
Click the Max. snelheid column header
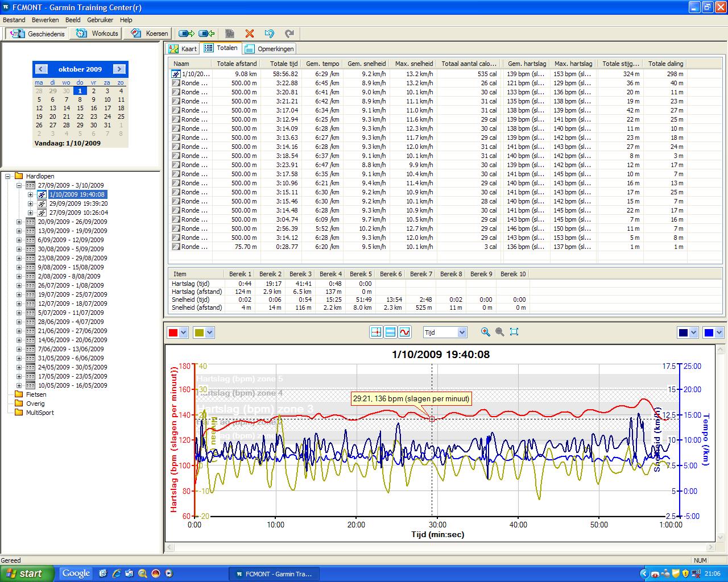(414, 64)
